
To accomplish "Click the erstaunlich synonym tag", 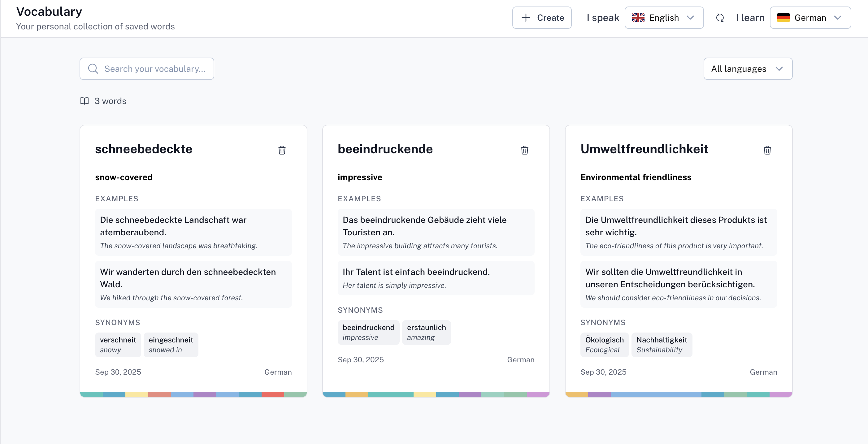I will pos(426,332).
